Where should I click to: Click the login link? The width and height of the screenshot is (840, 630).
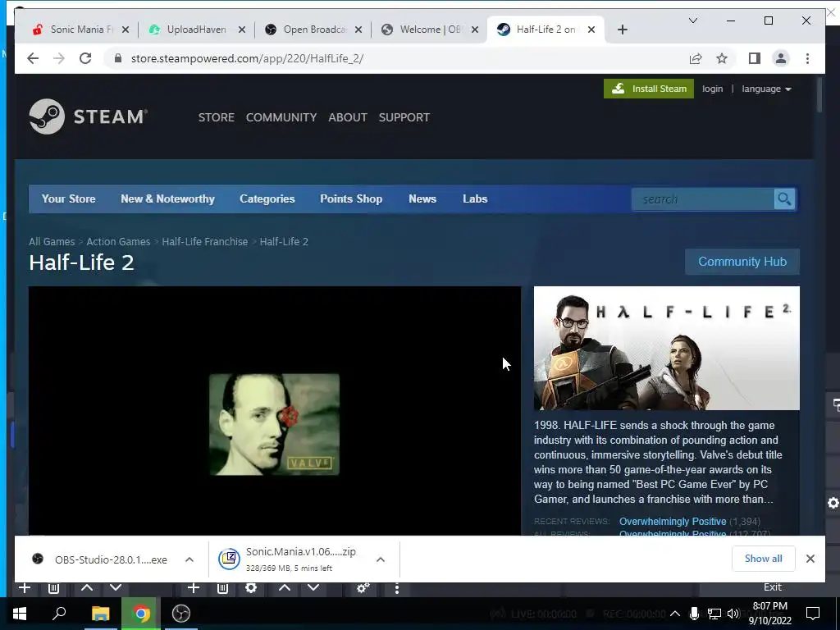coord(712,89)
